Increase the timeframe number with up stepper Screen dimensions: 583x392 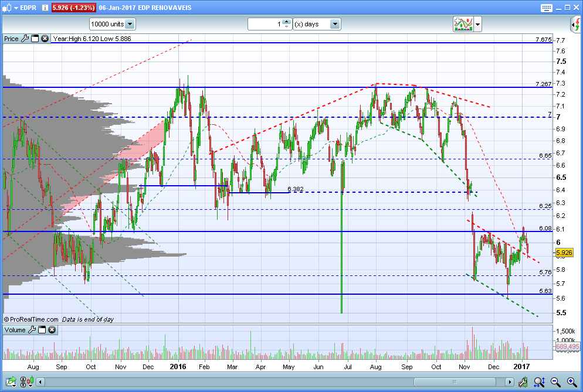coord(286,22)
